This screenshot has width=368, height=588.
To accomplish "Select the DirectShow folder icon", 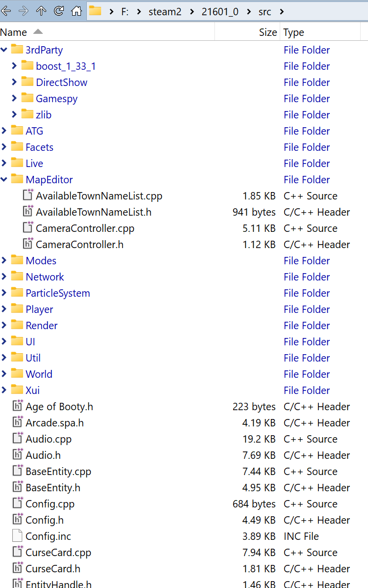I will [27, 82].
